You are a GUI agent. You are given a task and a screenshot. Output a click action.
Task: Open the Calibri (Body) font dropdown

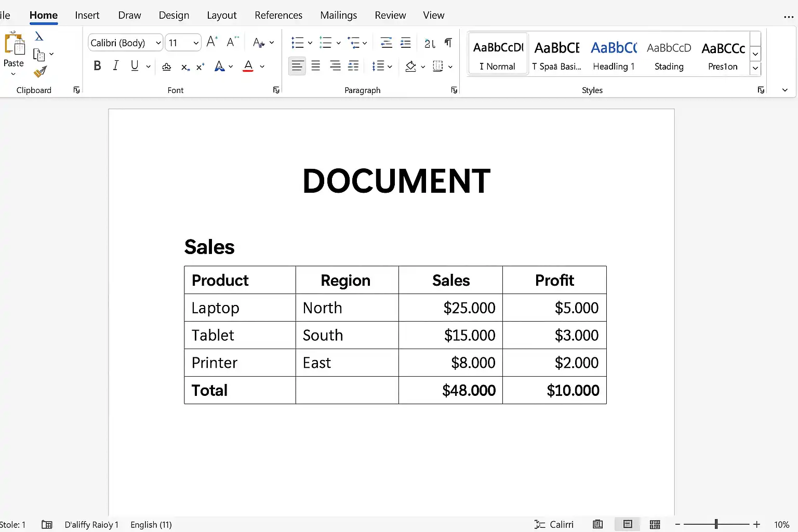pyautogui.click(x=126, y=43)
